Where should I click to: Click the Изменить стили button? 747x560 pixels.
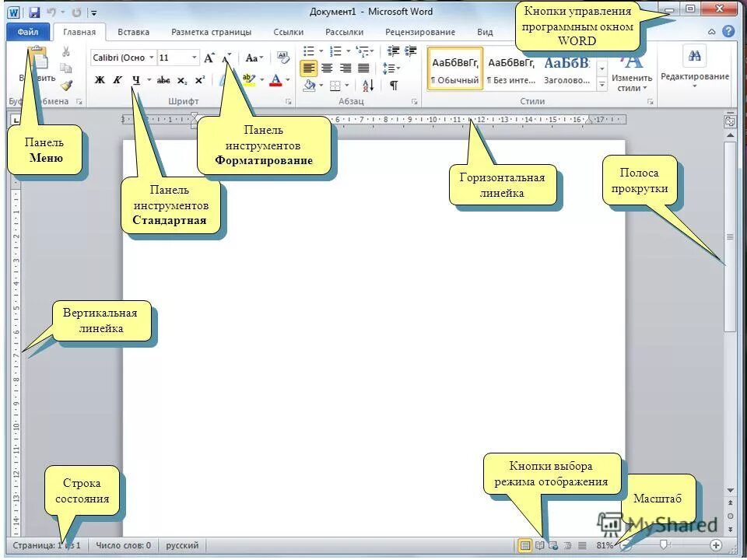(632, 71)
